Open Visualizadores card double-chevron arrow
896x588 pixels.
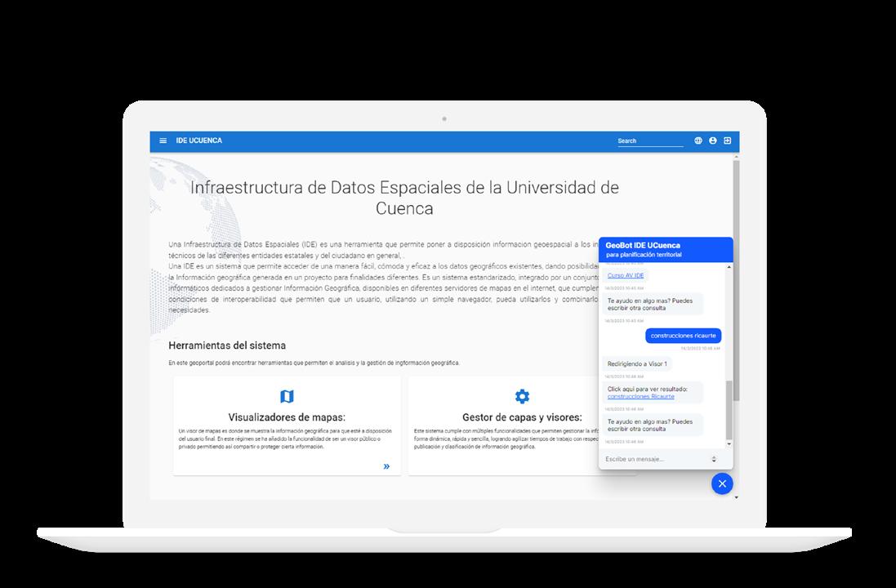pyautogui.click(x=387, y=466)
